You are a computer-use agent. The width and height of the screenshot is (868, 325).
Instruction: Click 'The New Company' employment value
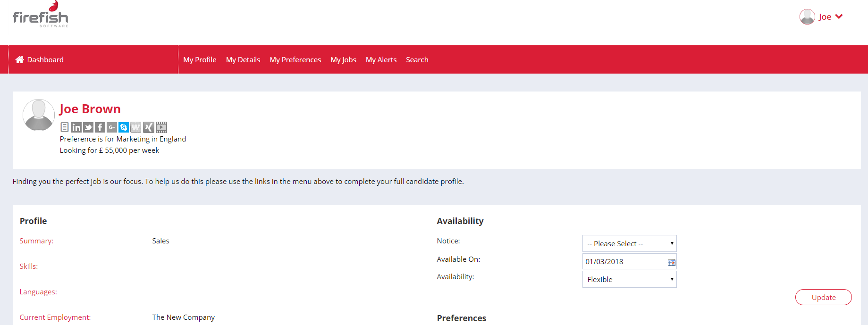(x=183, y=317)
